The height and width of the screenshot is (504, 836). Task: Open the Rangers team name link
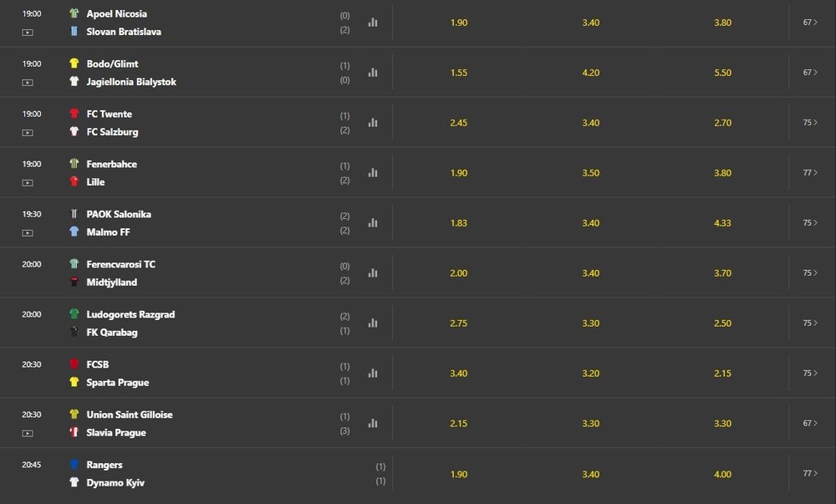pyautogui.click(x=104, y=465)
